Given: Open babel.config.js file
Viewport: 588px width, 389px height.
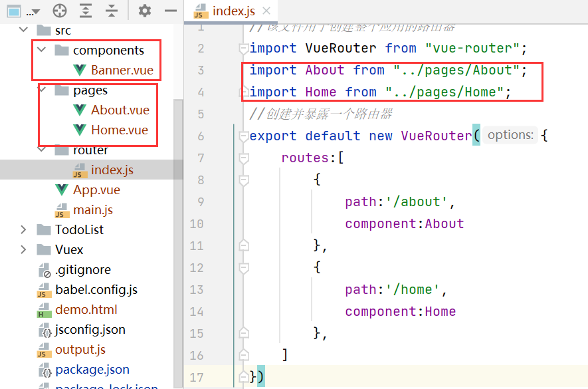Looking at the screenshot, I should (96, 289).
